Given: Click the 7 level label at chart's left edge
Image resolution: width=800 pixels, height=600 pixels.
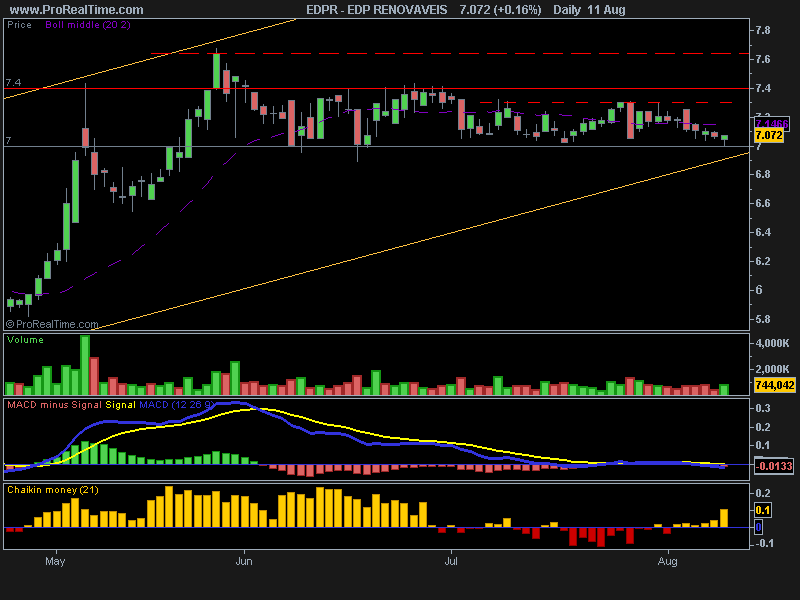Looking at the screenshot, I should point(8,140).
